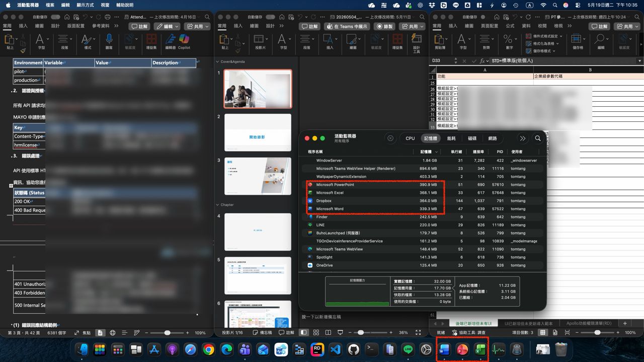Toggle 自動儲存 AutoSave switch in PowerPoint

click(270, 17)
